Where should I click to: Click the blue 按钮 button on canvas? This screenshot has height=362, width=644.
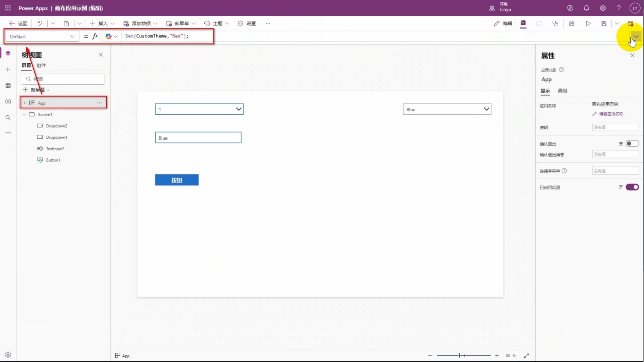pyautogui.click(x=177, y=180)
